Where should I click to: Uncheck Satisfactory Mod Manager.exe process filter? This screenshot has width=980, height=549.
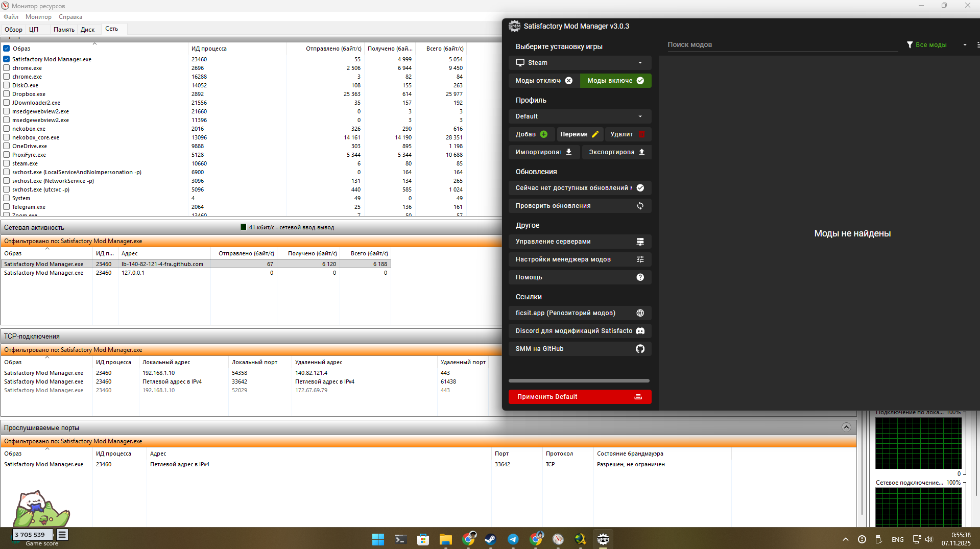click(7, 59)
